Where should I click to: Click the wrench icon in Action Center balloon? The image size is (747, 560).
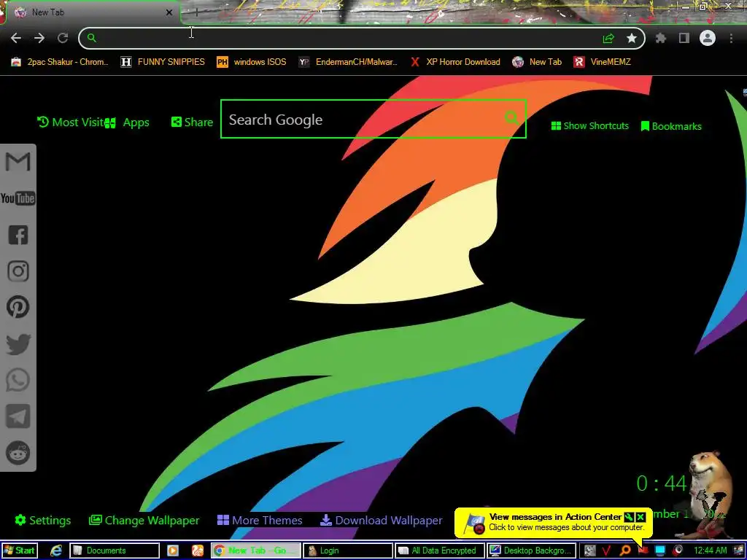[x=629, y=517]
